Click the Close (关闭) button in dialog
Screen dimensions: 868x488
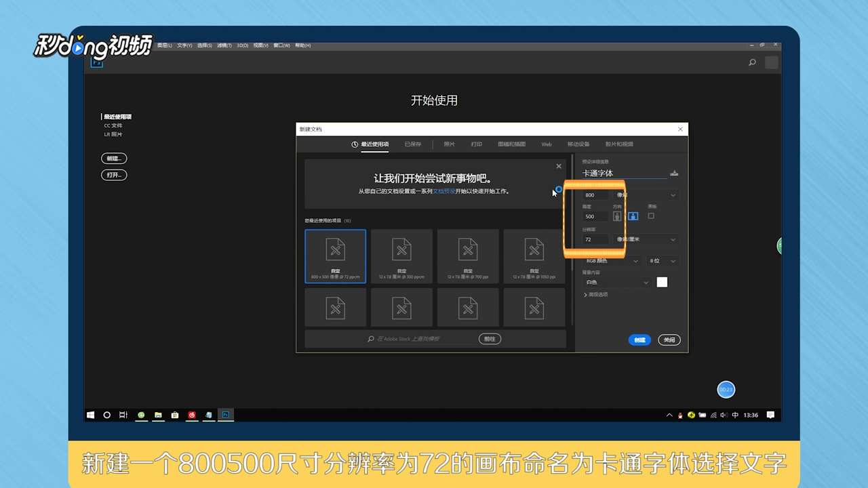pyautogui.click(x=669, y=340)
